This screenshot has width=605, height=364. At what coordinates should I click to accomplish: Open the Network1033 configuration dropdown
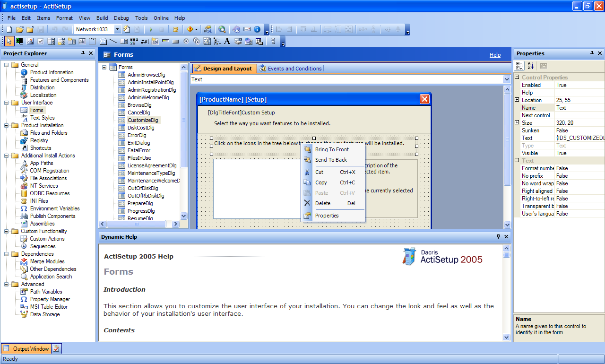pos(118,29)
